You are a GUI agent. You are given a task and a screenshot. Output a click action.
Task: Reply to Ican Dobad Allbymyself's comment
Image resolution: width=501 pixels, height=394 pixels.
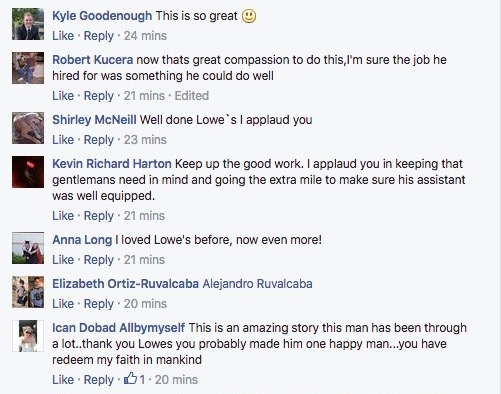point(99,380)
